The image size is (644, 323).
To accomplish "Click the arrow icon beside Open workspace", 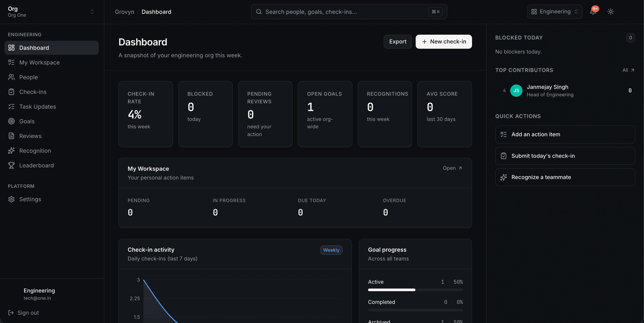I will (460, 168).
